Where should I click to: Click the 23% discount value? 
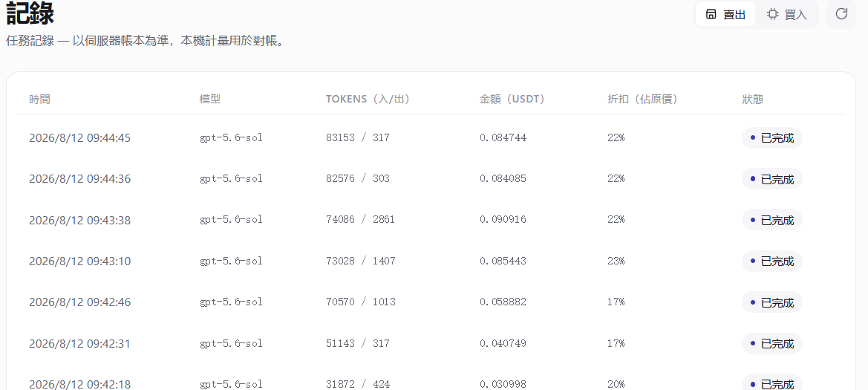coord(616,261)
